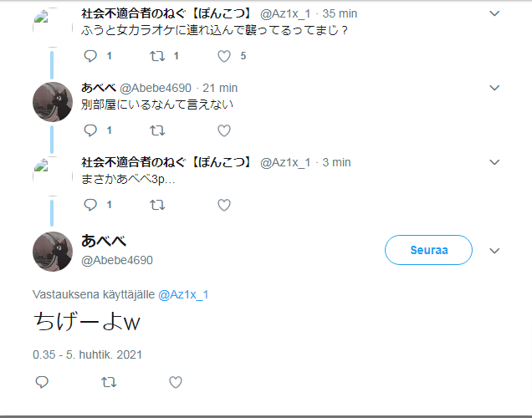
Task: Click the black cat avatar on main tweet
Action: 53,252
